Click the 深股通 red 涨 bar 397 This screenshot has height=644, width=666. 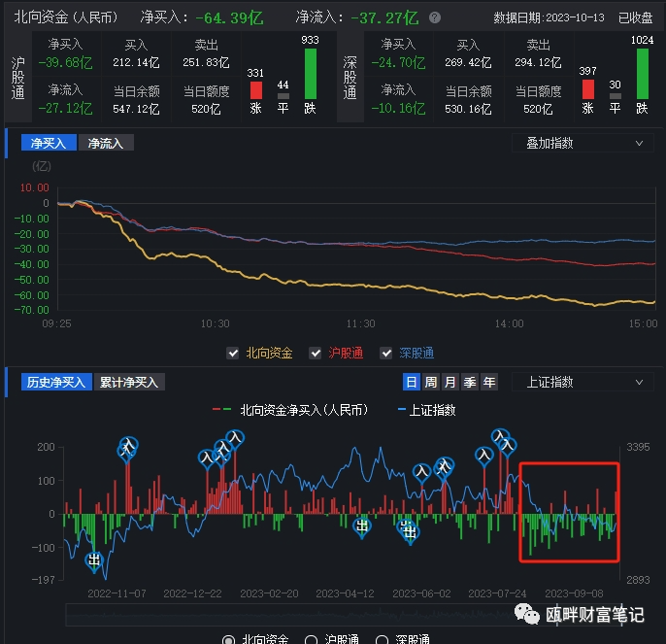[x=588, y=89]
